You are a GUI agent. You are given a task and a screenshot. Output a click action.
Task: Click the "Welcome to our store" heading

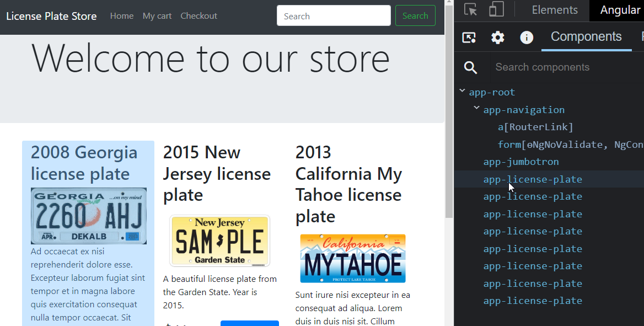coord(210,58)
